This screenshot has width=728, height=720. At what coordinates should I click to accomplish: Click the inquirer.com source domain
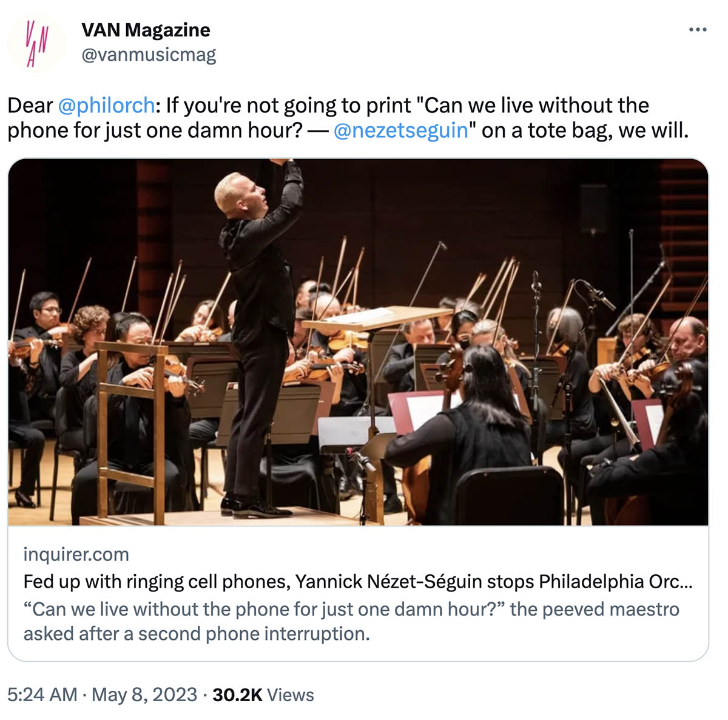pos(76,554)
